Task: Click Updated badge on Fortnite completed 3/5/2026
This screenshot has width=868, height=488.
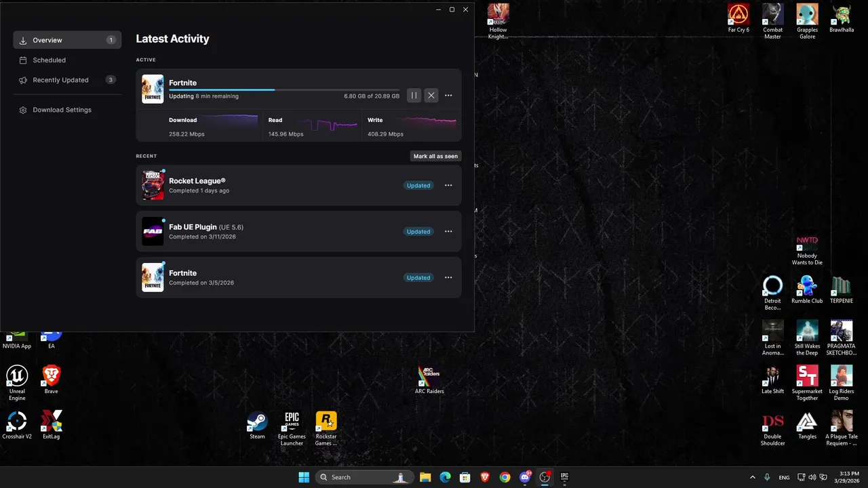Action: pyautogui.click(x=418, y=277)
